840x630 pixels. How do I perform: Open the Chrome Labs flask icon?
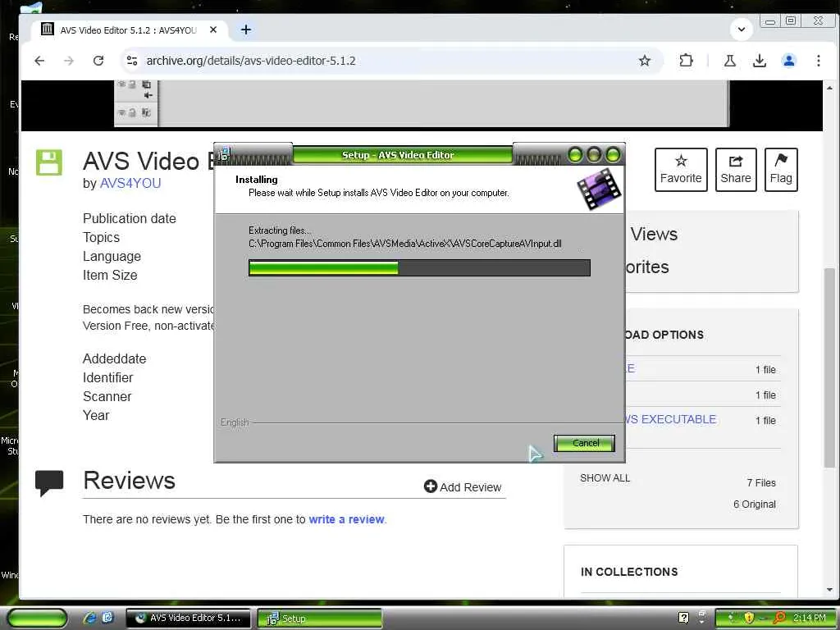tap(729, 61)
